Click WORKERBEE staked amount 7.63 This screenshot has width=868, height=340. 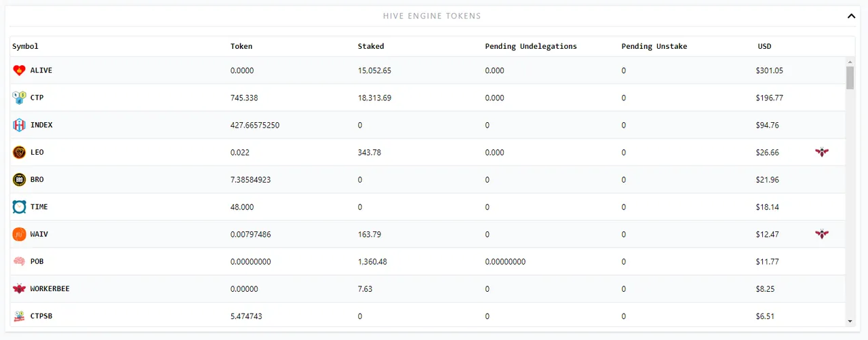(365, 288)
